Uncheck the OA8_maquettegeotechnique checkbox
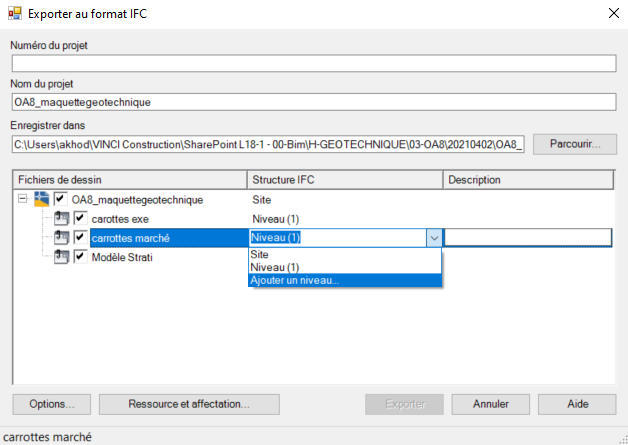The image size is (628, 445). coord(61,199)
